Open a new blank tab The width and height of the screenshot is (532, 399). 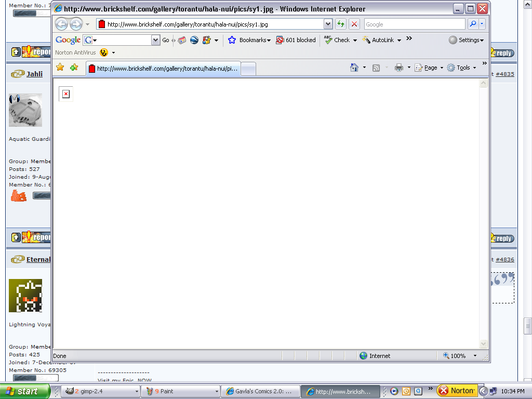248,69
